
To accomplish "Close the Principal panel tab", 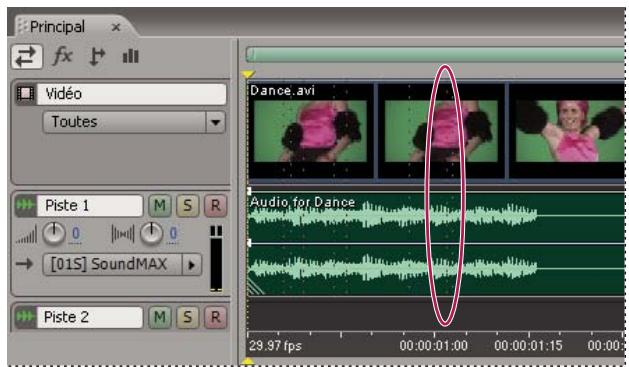I will [x=116, y=27].
